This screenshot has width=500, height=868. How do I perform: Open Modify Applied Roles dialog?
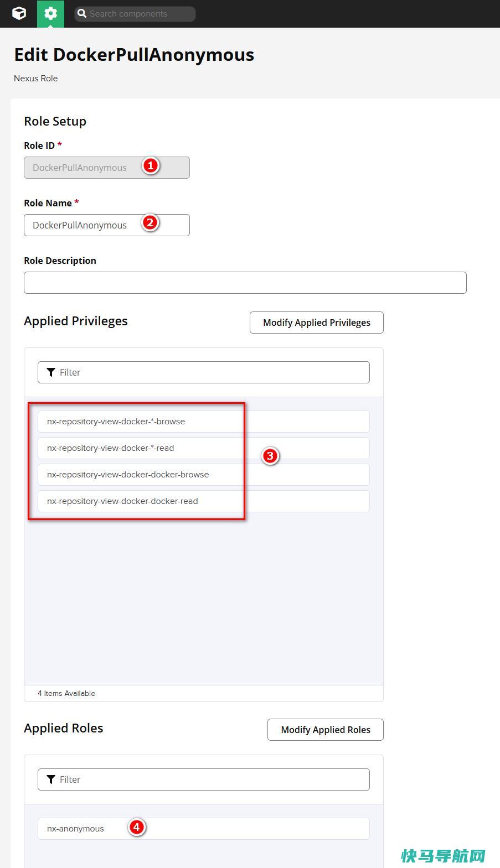click(x=326, y=730)
